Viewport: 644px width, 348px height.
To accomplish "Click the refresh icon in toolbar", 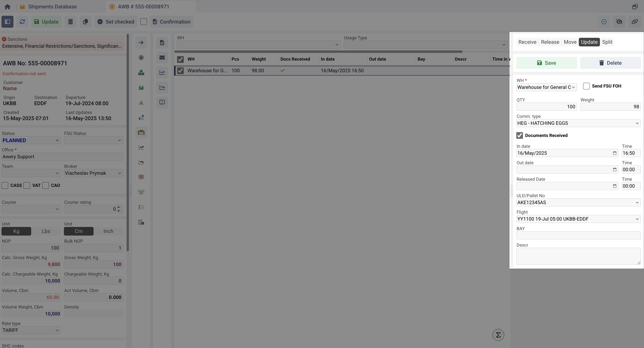I will [x=22, y=22].
